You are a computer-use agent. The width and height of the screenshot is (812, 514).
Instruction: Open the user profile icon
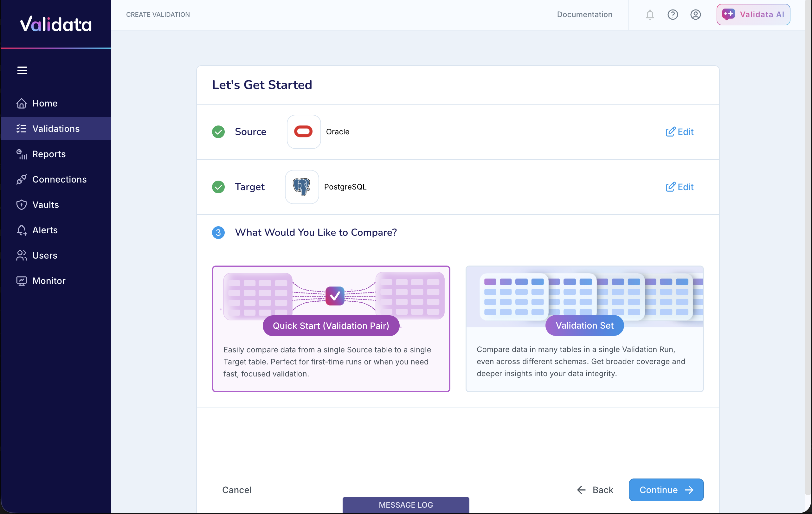(695, 15)
